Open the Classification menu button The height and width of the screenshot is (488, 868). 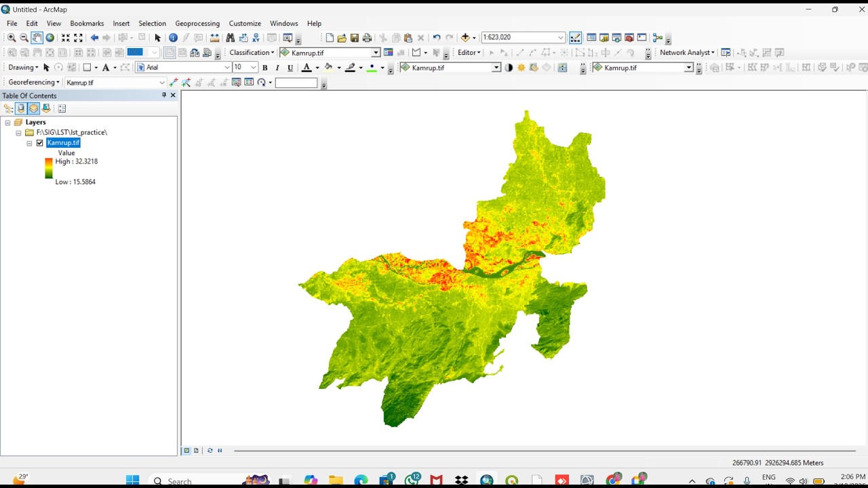[252, 53]
